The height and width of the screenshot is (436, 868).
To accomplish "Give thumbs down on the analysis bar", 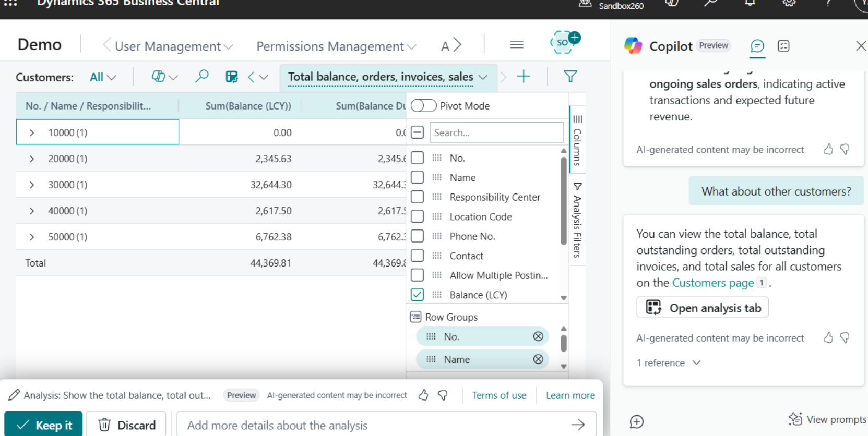I will 443,395.
